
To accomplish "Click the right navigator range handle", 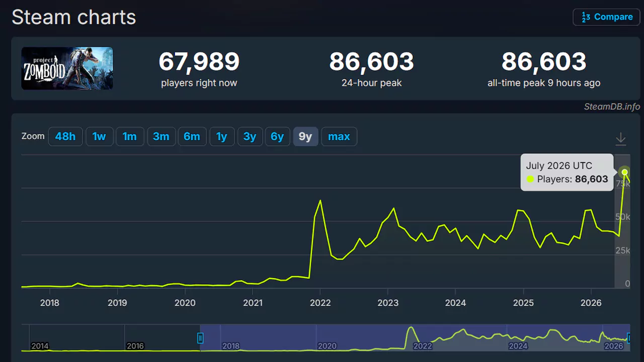I will pos(628,338).
